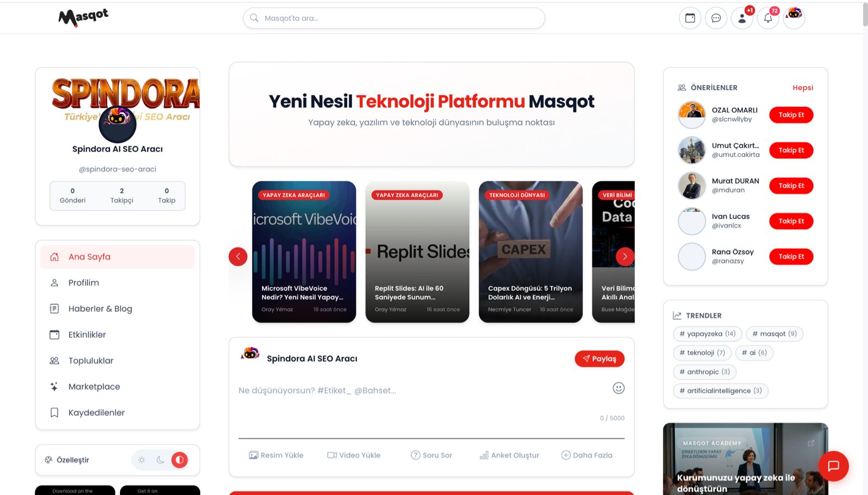Select masqot trend tag

774,333
